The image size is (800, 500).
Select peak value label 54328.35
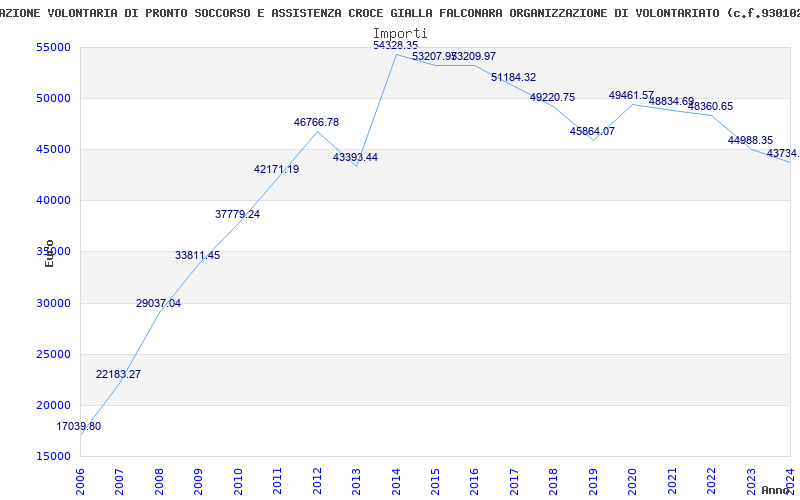click(395, 45)
